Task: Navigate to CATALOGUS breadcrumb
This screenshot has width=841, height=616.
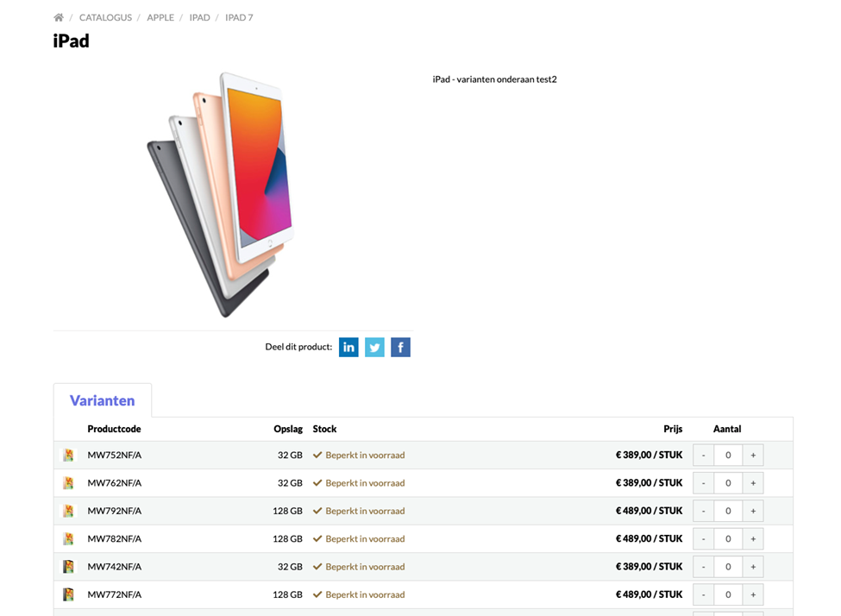Action: coord(105,18)
